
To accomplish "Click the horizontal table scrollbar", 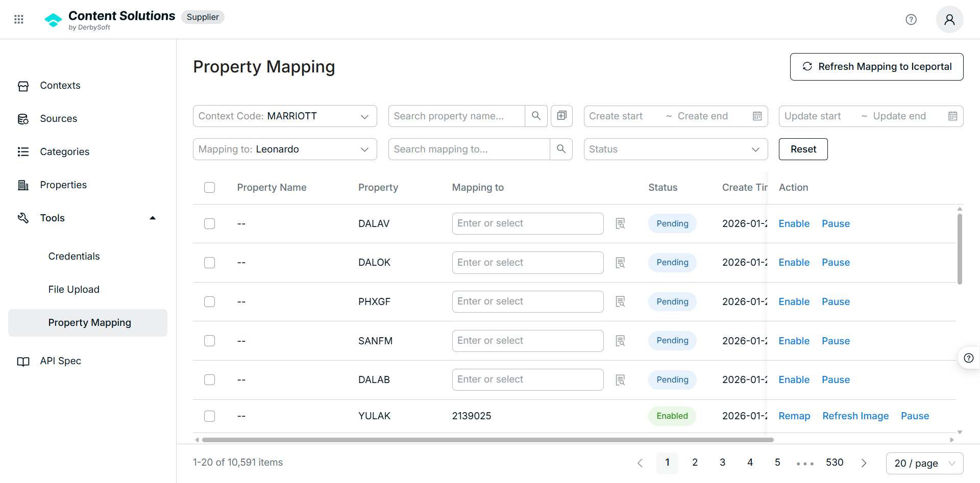I will [x=487, y=440].
